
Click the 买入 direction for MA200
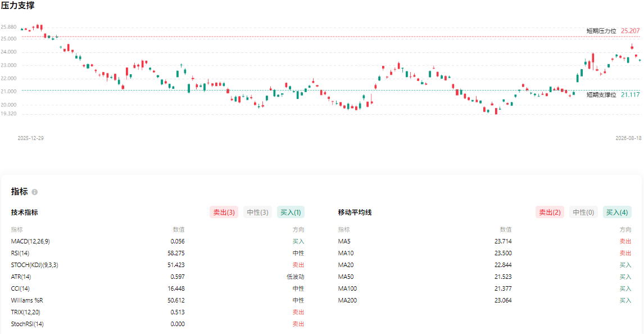coord(625,301)
